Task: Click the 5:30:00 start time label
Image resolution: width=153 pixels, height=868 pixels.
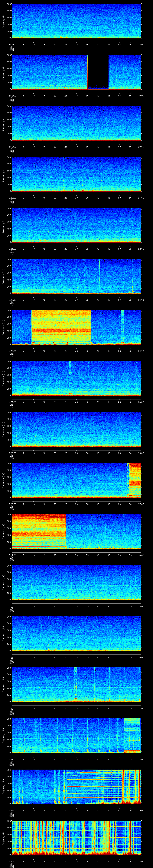Action: click(x=12, y=708)
